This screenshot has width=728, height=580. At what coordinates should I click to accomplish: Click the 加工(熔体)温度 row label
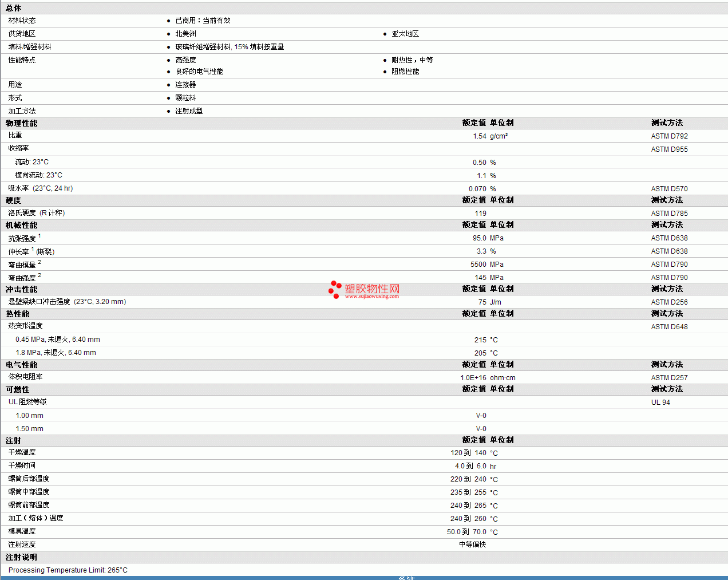click(x=35, y=518)
